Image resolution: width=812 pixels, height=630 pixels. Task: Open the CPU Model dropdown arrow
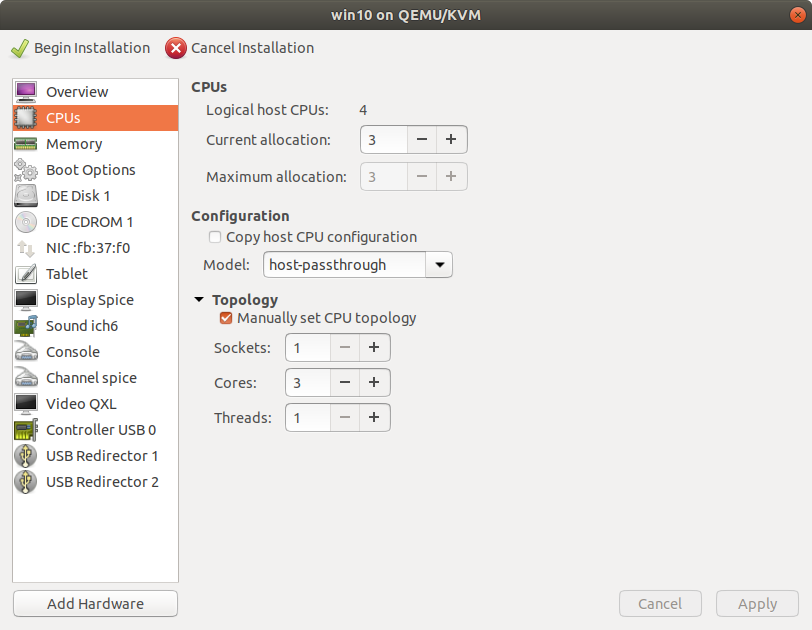pos(439,265)
